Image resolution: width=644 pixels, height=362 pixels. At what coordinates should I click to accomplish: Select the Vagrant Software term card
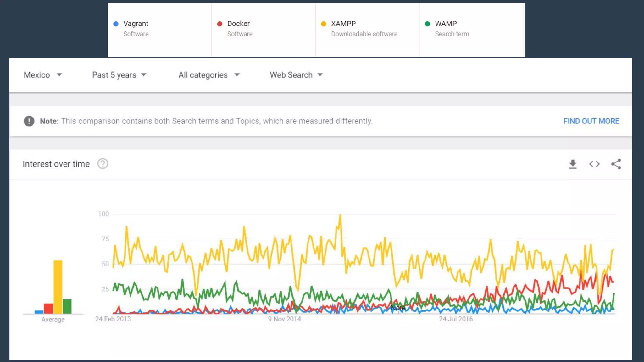[159, 30]
